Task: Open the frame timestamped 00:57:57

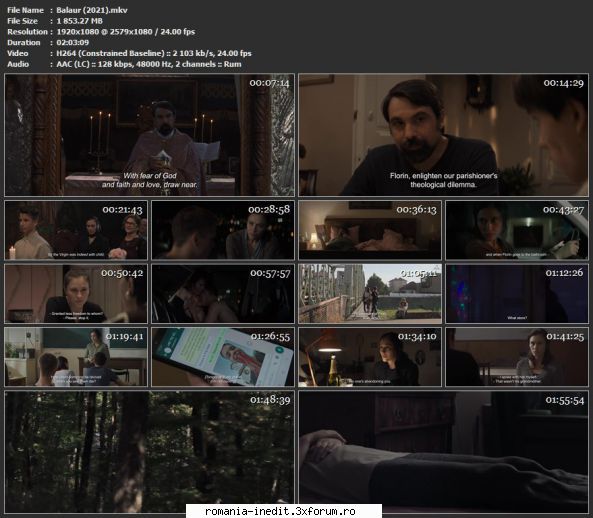Action: (223, 294)
